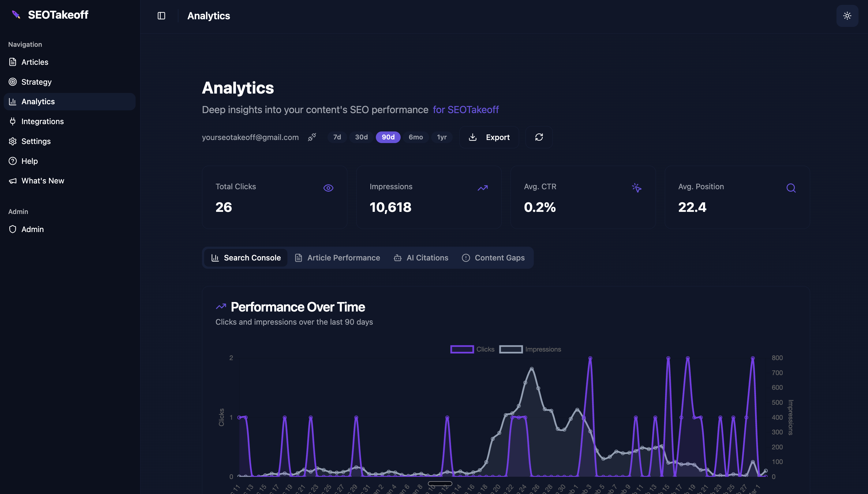Click the SEOTakeoff rocket logo
Screen dimensions: 868x494
pyautogui.click(x=16, y=15)
